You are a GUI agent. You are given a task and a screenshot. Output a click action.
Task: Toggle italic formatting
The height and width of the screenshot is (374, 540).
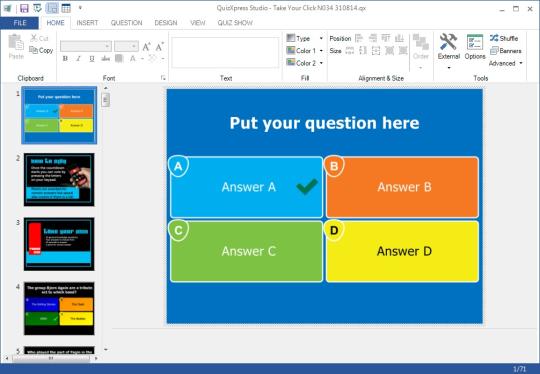coord(79,59)
